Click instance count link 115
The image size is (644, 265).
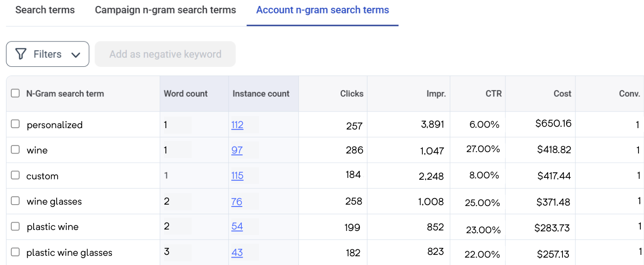pyautogui.click(x=237, y=176)
